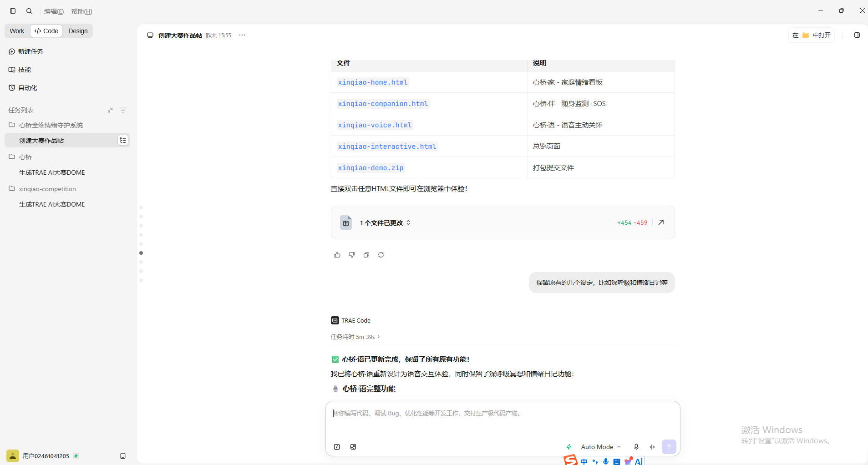This screenshot has width=868, height=465.
Task: Switch to the Code tab
Action: click(x=46, y=31)
